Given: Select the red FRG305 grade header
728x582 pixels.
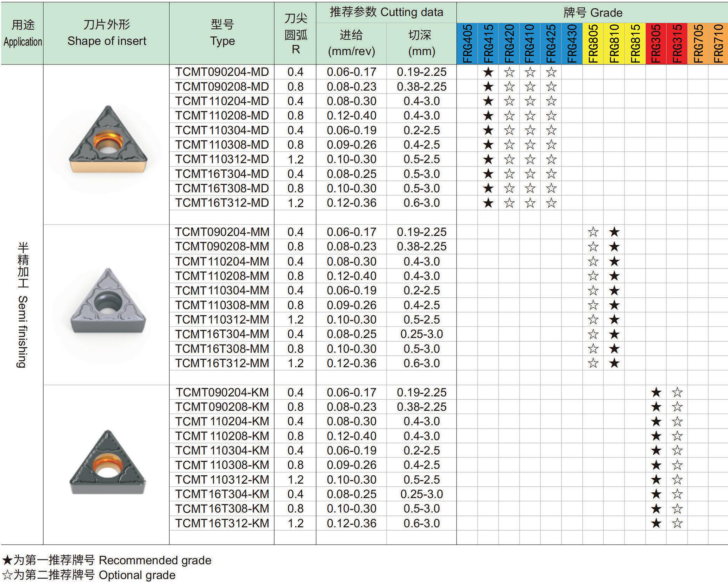Looking at the screenshot, I should pos(656,44).
